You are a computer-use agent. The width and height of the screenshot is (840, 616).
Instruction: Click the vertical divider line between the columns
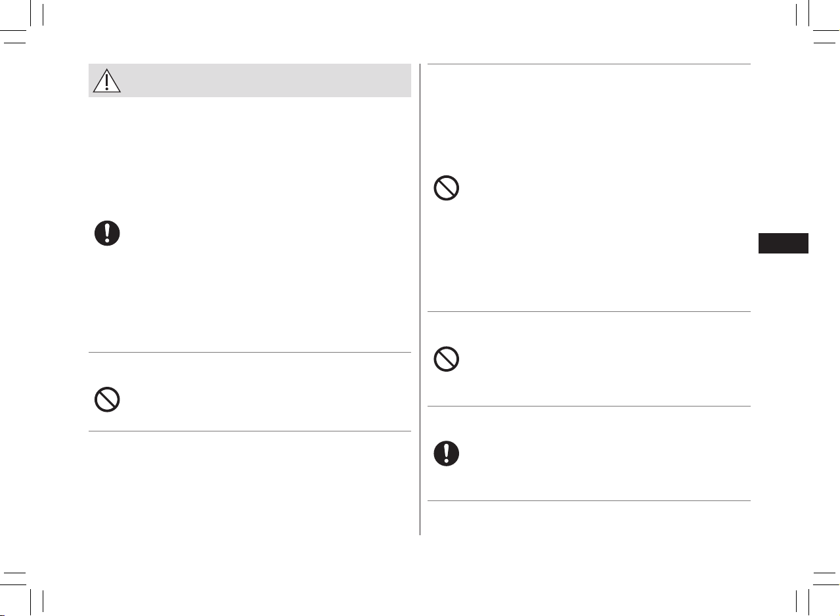(420, 299)
